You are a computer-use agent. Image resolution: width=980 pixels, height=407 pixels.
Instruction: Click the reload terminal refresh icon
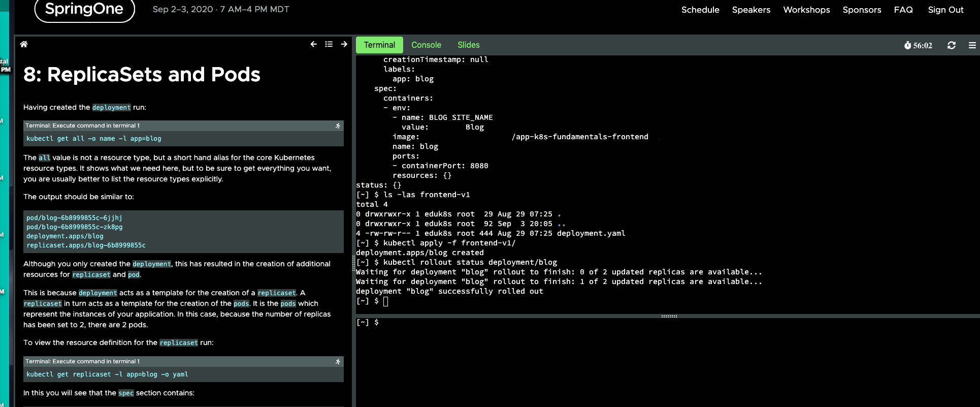coord(951,45)
